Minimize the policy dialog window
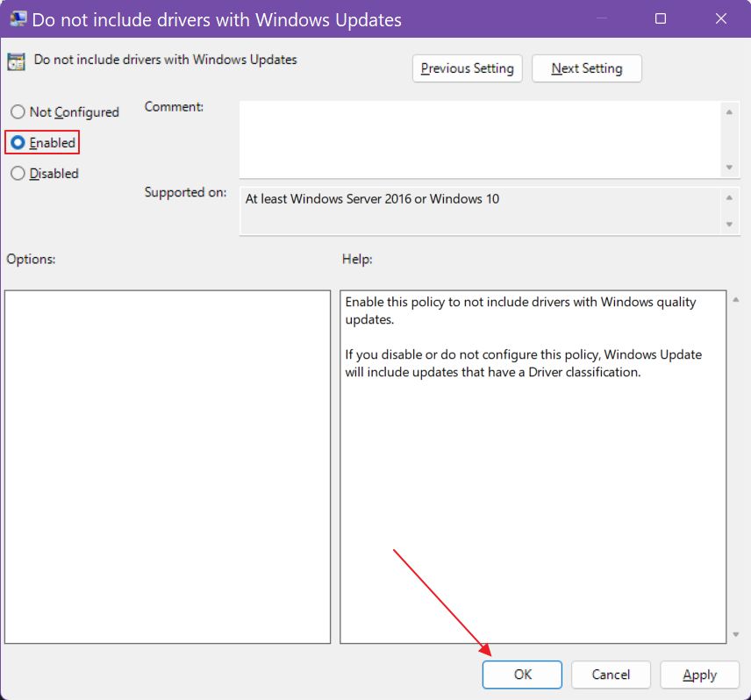The image size is (751, 700). coord(602,18)
